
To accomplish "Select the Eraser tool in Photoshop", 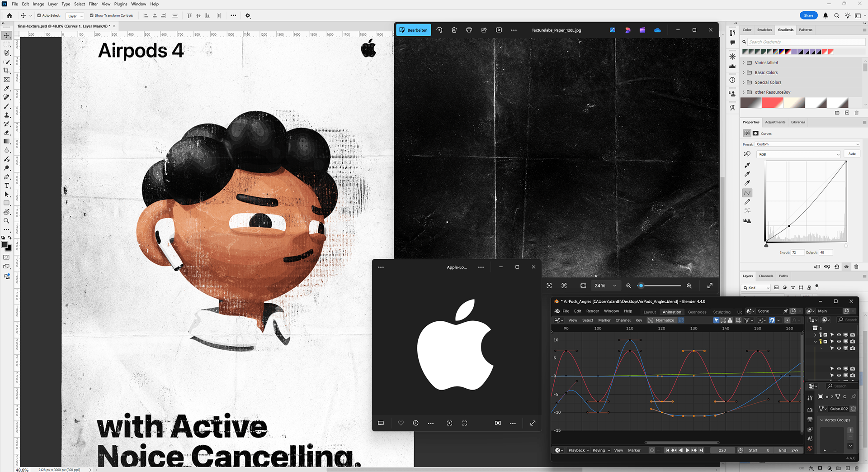I will (6, 133).
